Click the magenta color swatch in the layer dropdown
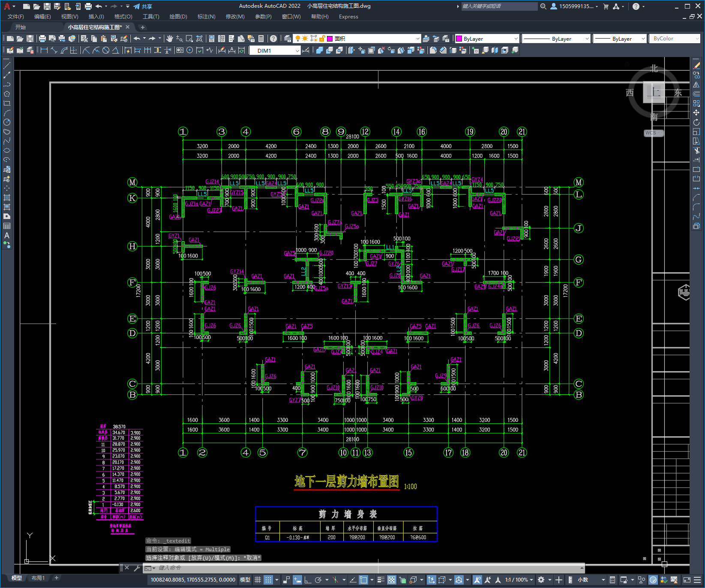 coord(330,39)
